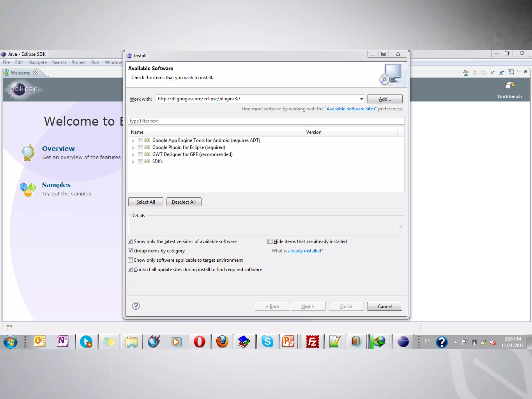The image size is (532, 399).
Task: Open Skype from the taskbar
Action: pyautogui.click(x=267, y=342)
